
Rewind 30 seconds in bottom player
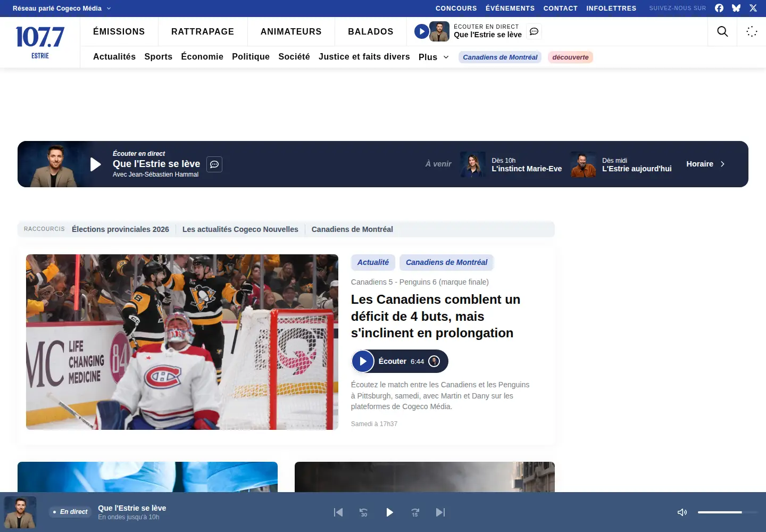pos(364,512)
